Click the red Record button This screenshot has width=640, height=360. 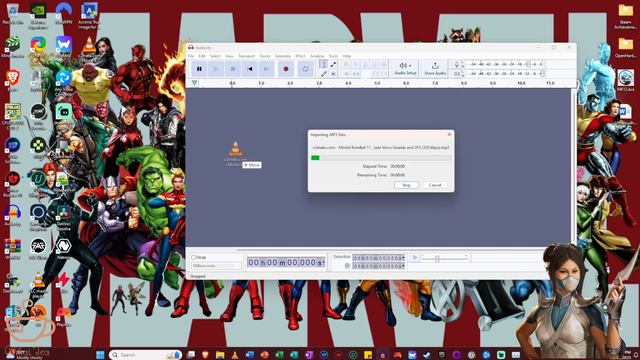pyautogui.click(x=286, y=69)
